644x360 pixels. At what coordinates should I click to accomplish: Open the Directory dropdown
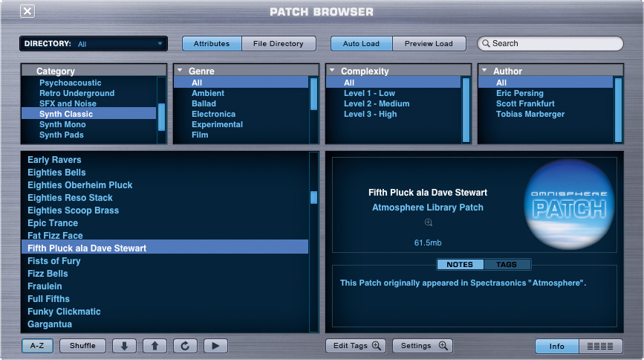point(94,44)
